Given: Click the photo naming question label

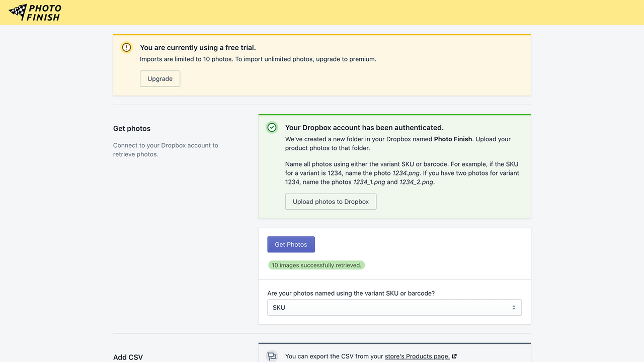Looking at the screenshot, I should pyautogui.click(x=351, y=293).
